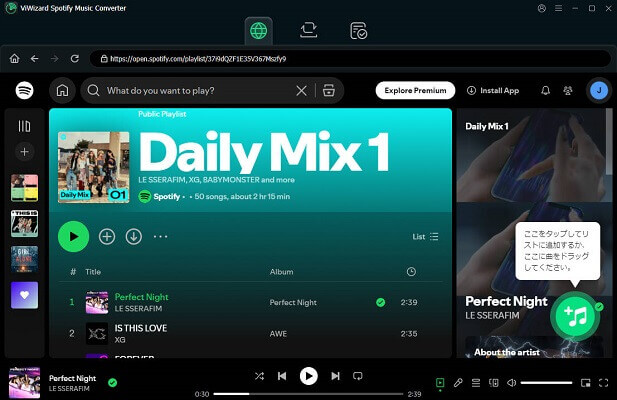Image resolution: width=617 pixels, height=400 pixels.
Task: Seek on the song progress bar
Action: (x=308, y=394)
